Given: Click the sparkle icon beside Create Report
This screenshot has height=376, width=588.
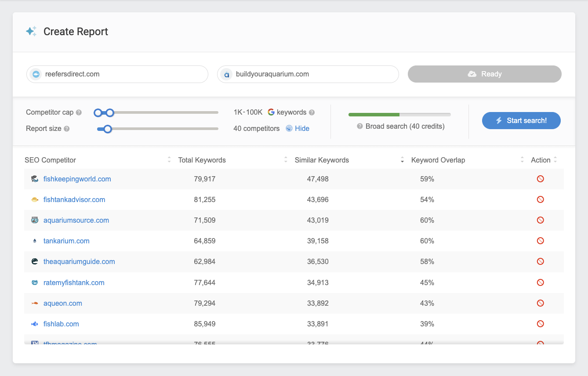Looking at the screenshot, I should click(31, 32).
